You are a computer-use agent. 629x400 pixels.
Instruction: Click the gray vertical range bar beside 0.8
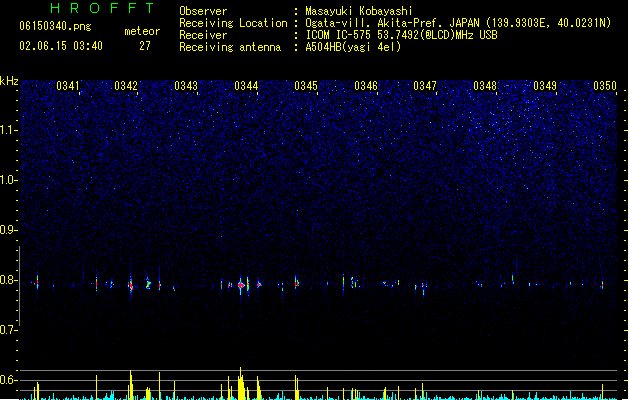pyautogui.click(x=20, y=286)
